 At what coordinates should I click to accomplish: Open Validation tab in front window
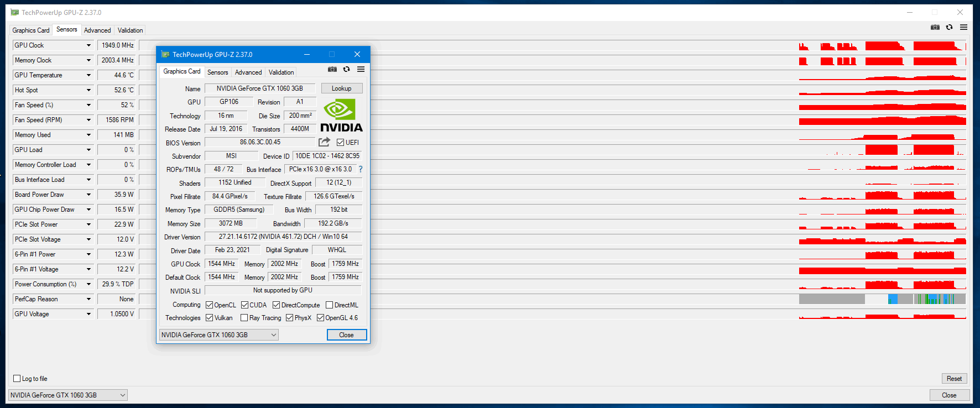[282, 72]
